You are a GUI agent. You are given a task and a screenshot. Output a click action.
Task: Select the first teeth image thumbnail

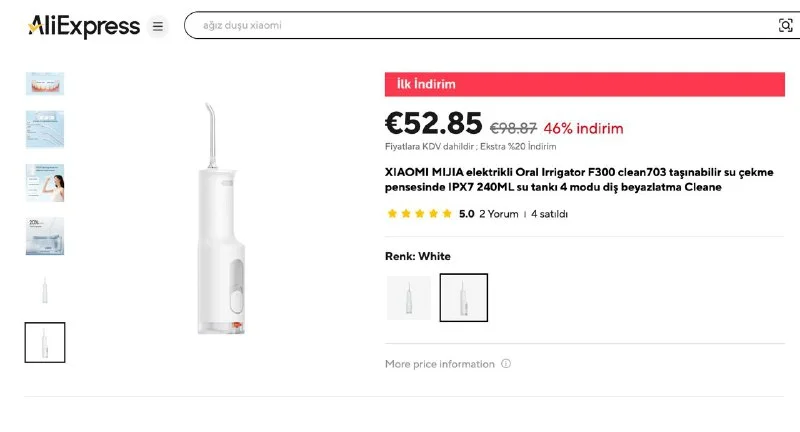pyautogui.click(x=45, y=83)
